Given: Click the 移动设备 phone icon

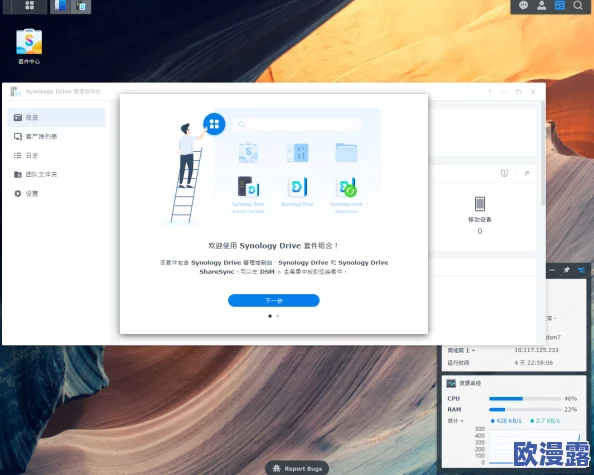Looking at the screenshot, I should 480,204.
